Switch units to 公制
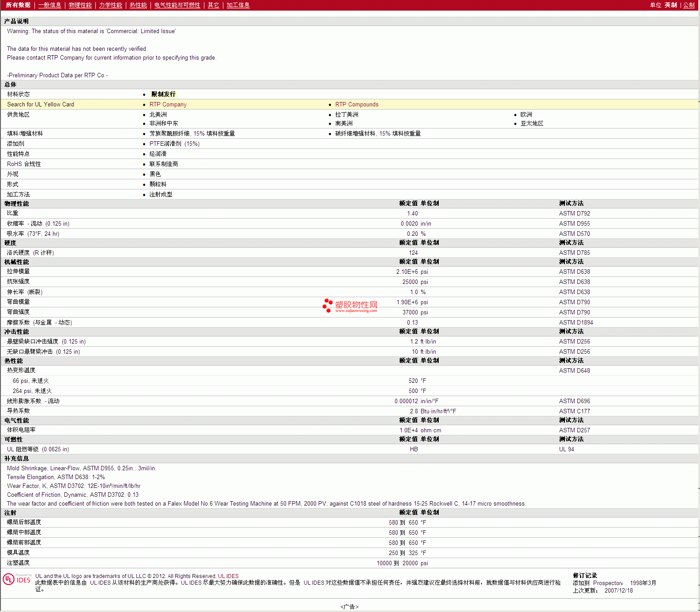The width and height of the screenshot is (700, 612). (x=689, y=5)
